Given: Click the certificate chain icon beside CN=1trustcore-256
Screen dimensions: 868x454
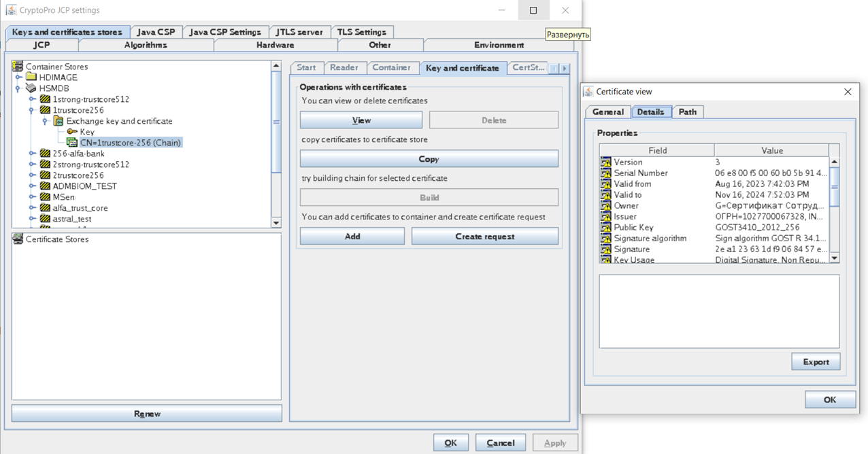Looking at the screenshot, I should click(x=72, y=142).
